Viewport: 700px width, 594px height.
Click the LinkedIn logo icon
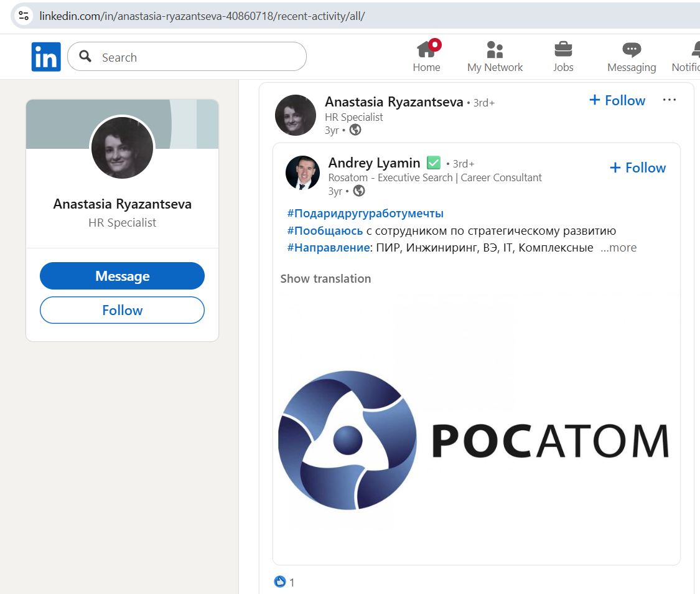tap(46, 57)
